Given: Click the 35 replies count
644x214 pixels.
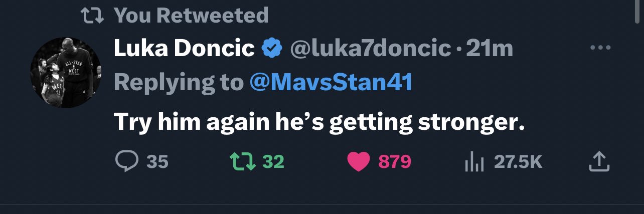Looking at the screenshot, I should 157,162.
